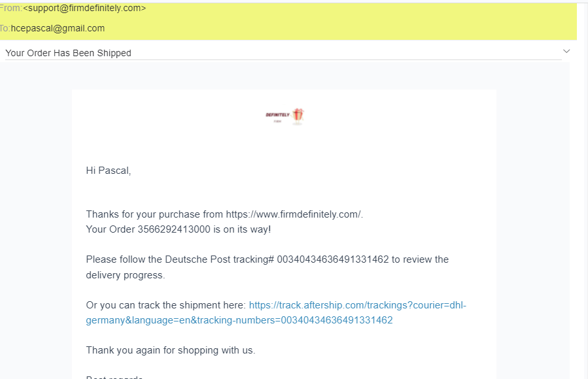The image size is (588, 379).
Task: Click Deutsche Post tracking number 00340434636491331462
Action: coord(333,259)
